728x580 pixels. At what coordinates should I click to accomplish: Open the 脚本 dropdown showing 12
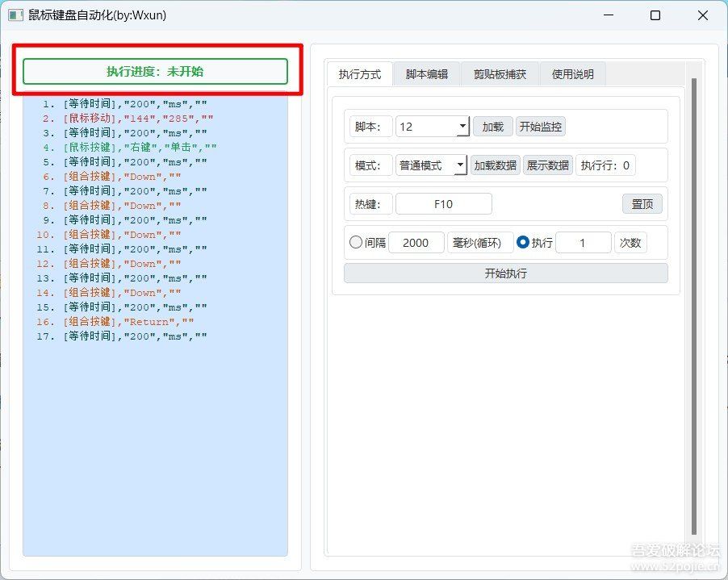[x=433, y=127]
